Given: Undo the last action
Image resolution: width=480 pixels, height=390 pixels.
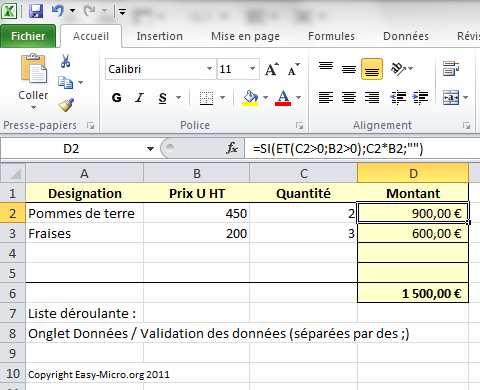Looking at the screenshot, I should tap(57, 11).
